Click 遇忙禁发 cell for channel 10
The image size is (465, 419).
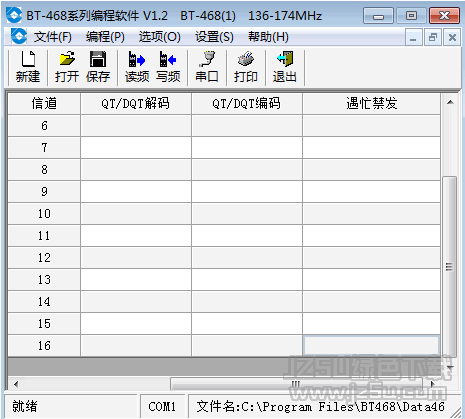pos(372,214)
